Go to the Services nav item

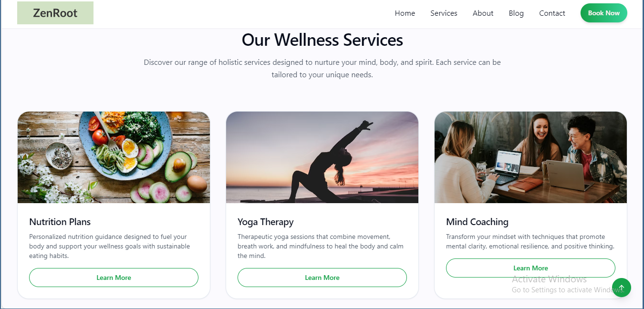[444, 13]
